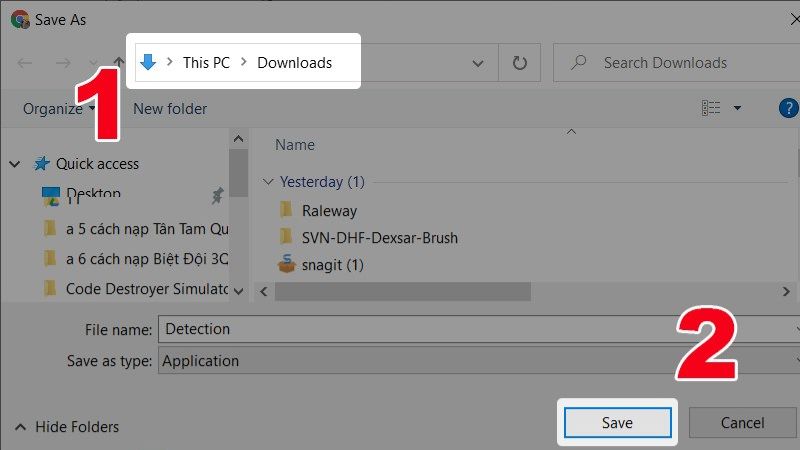Click the back navigation arrow

pyautogui.click(x=24, y=63)
